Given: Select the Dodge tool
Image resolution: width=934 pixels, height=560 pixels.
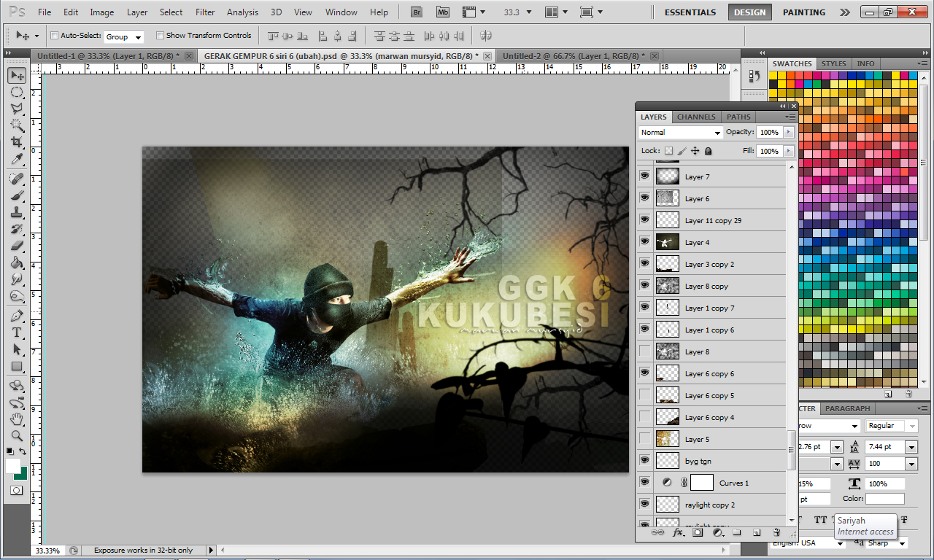Looking at the screenshot, I should 17,295.
